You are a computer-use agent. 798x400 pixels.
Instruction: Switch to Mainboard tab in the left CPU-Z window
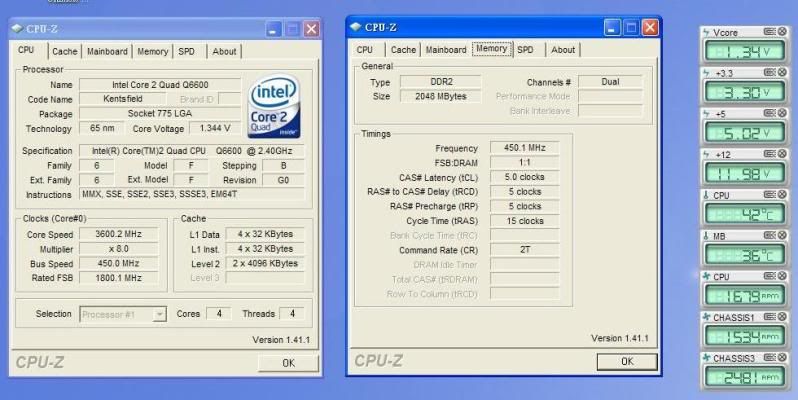pyautogui.click(x=107, y=51)
